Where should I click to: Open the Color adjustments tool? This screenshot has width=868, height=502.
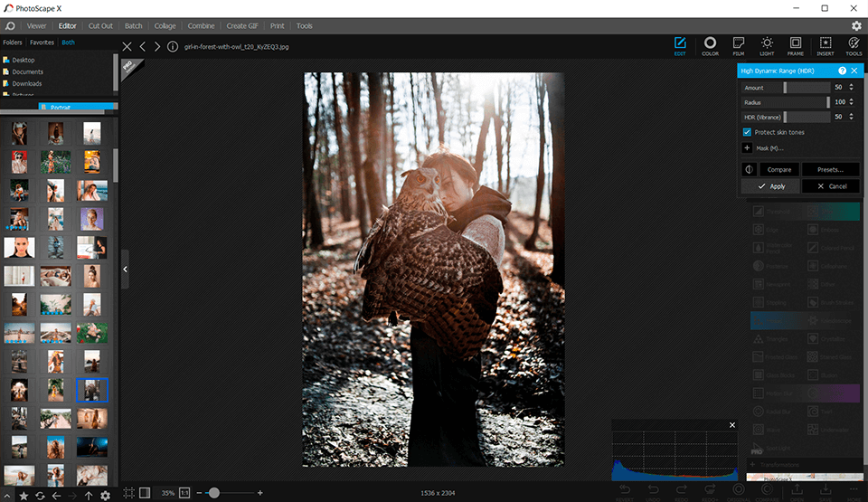(710, 45)
